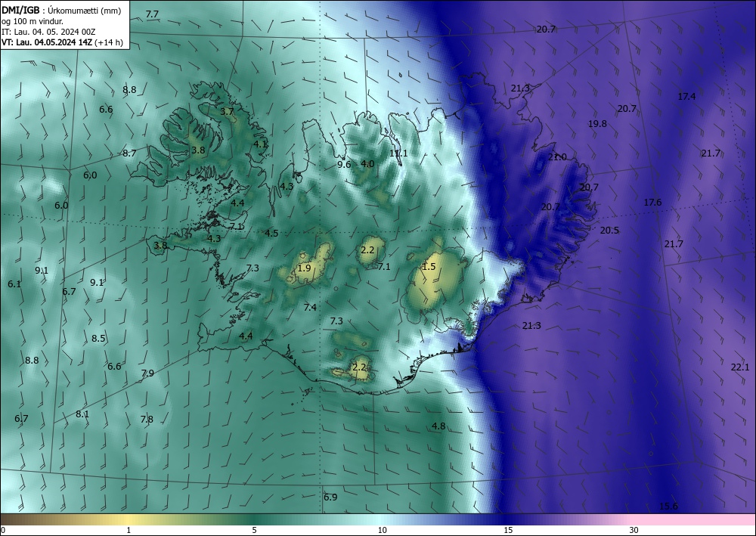Click the legend tick label 15

[508, 531]
